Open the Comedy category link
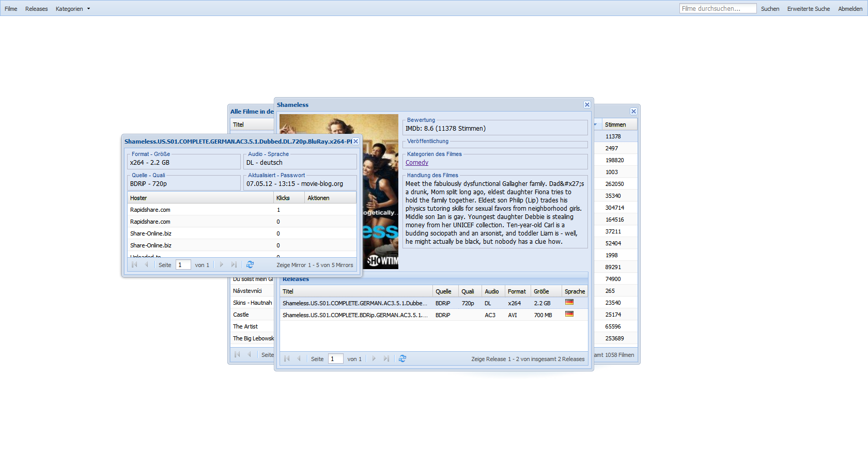The height and width of the screenshot is (469, 868). [417, 163]
